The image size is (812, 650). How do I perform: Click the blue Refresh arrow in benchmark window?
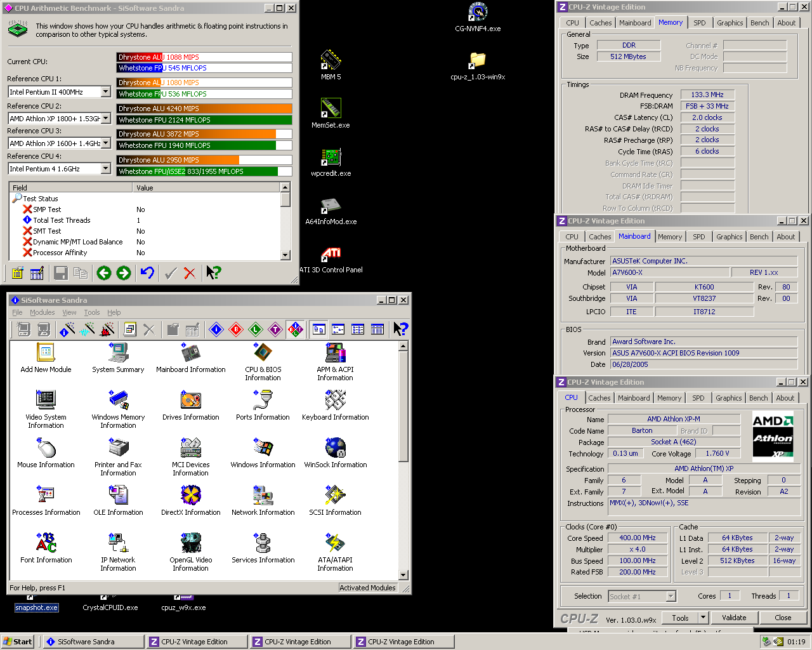click(147, 273)
